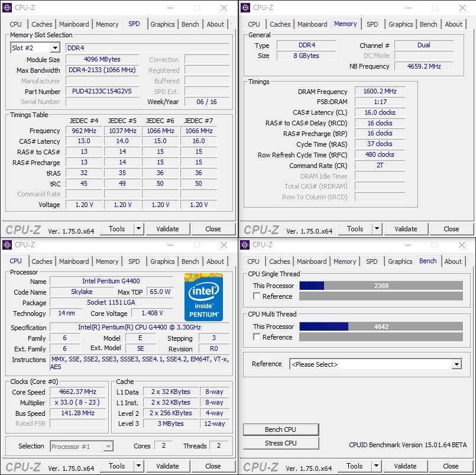This screenshot has height=475, width=476.
Task: Click the Code Name Skylake field
Action: tap(82, 292)
